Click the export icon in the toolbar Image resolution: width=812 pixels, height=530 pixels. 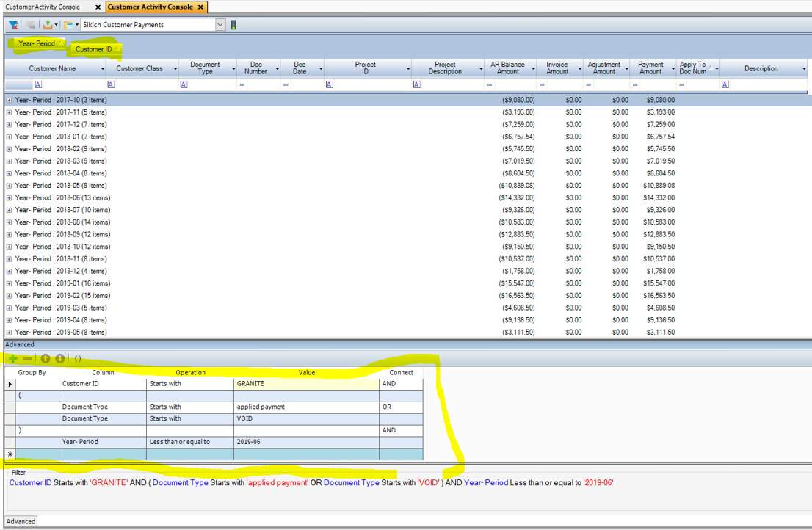pos(48,25)
